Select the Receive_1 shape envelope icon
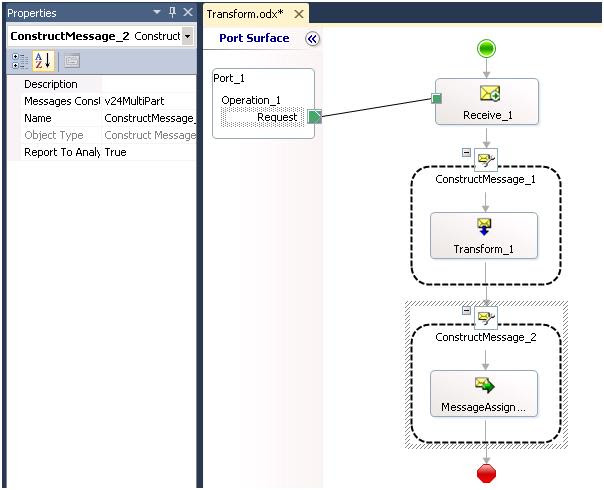Screen dimensions: 604x490 (490, 94)
